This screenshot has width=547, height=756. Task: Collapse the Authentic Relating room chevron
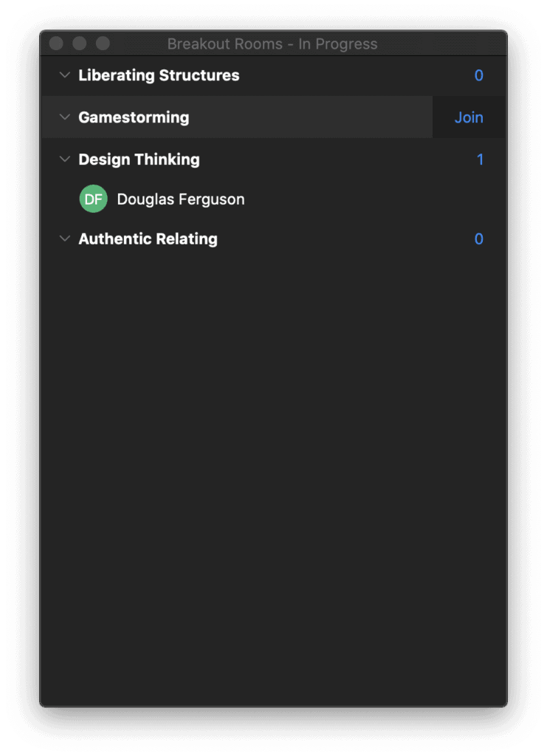(65, 239)
